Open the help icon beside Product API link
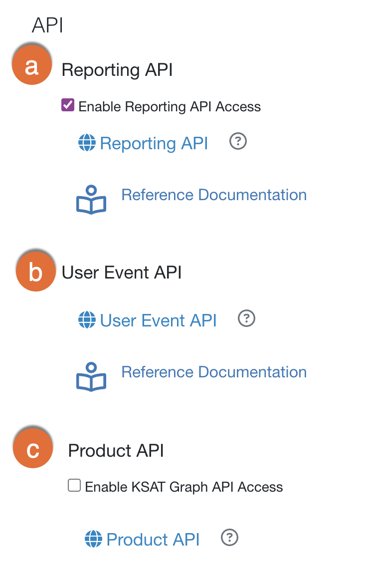This screenshot has width=365, height=588. 229,538
